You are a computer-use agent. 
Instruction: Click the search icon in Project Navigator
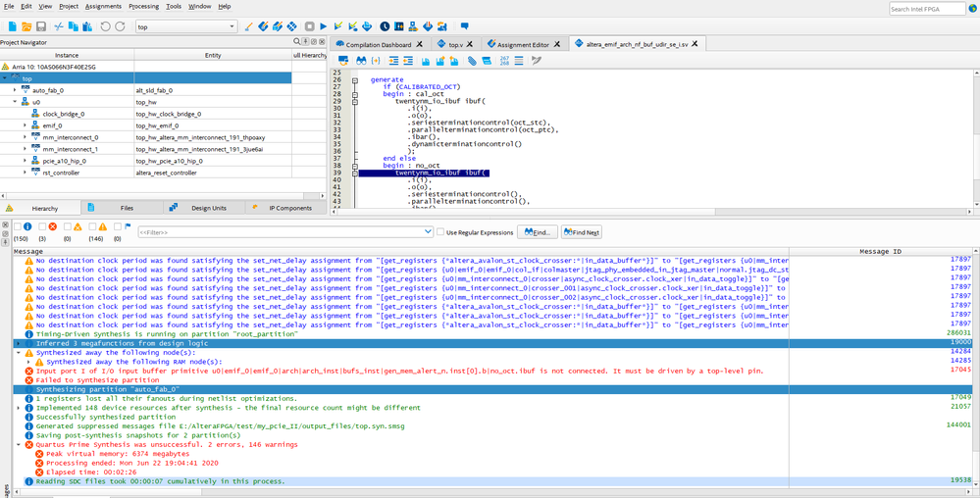(297, 42)
